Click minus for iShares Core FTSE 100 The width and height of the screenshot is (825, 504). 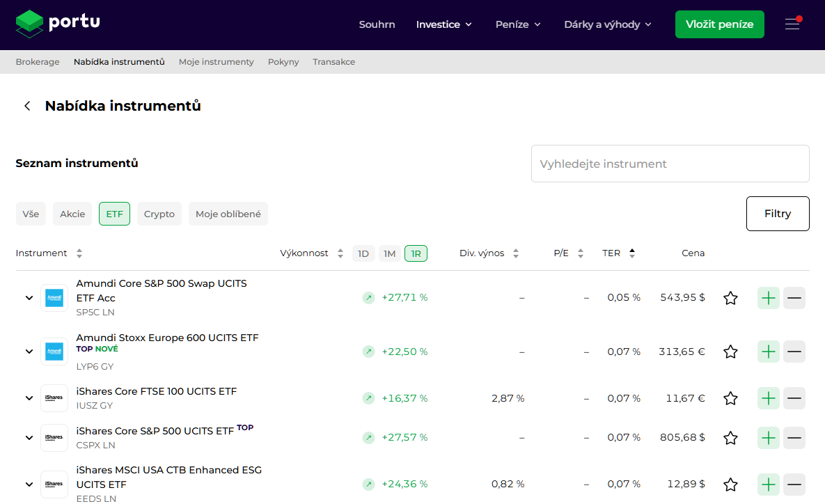click(794, 398)
